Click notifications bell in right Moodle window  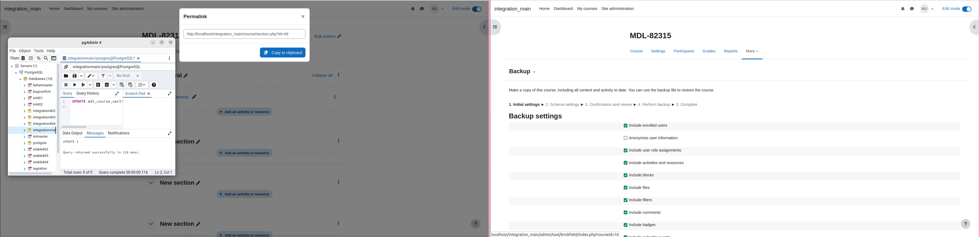point(903,9)
